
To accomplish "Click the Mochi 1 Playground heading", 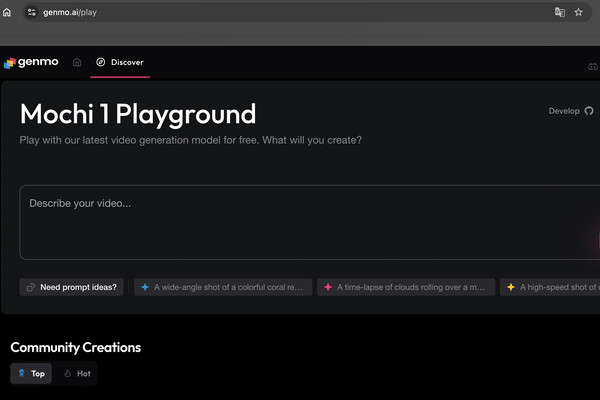I will coord(138,113).
